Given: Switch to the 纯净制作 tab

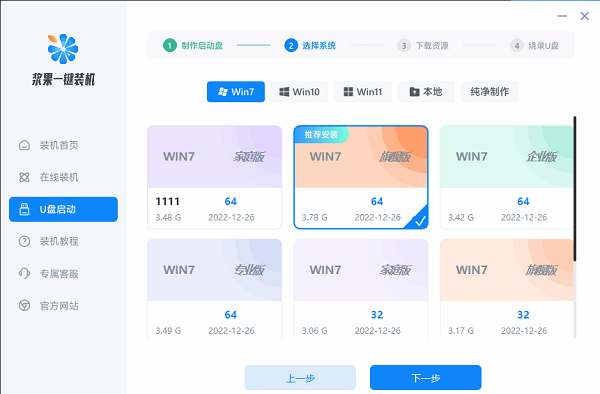Looking at the screenshot, I should tap(489, 92).
